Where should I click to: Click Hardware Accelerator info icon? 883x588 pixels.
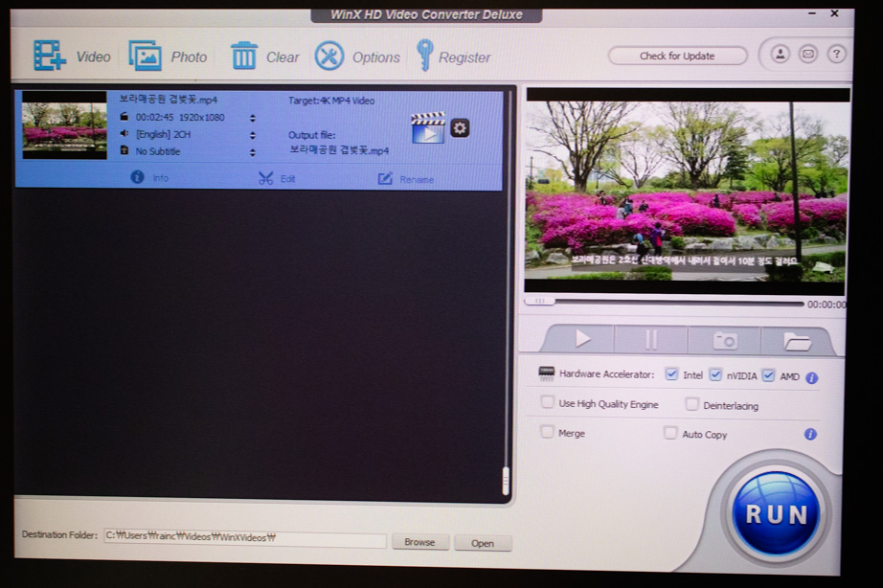click(x=811, y=378)
